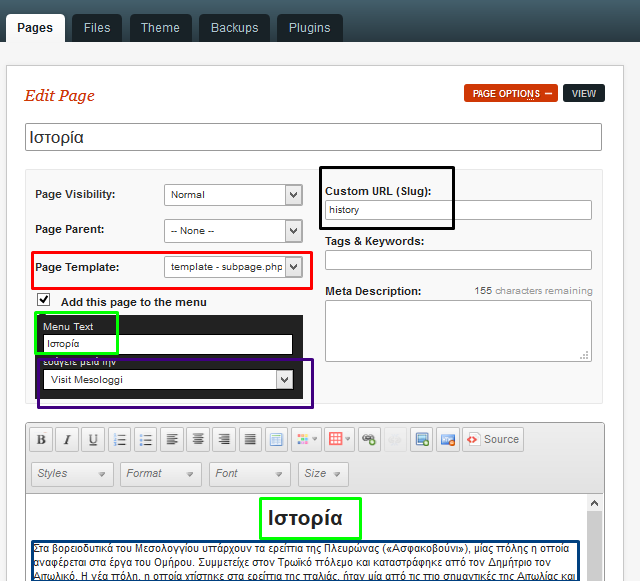
Task: Switch the editor to Source view
Action: [493, 439]
